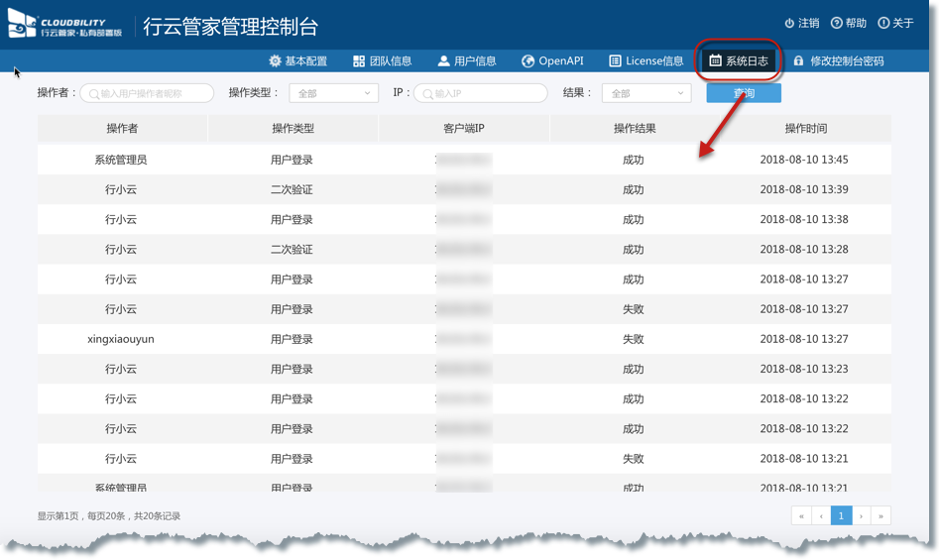This screenshot has width=939, height=560.
Task: Switch to the 系统日志 tab
Action: pyautogui.click(x=739, y=61)
